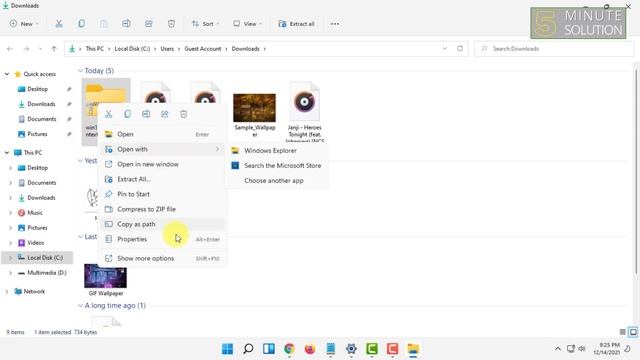Viewport: 640px width, 360px height.
Task: Choose Open in new window
Action: [162, 164]
